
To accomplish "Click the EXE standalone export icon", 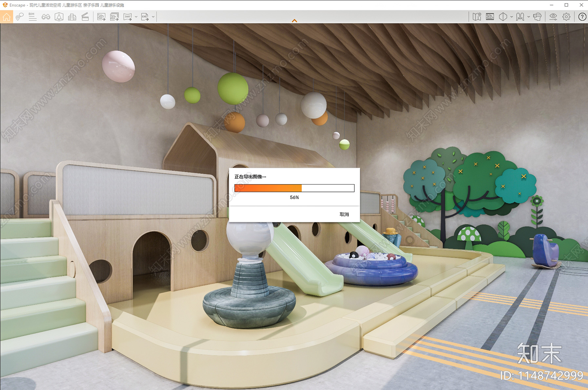I will pyautogui.click(x=145, y=17).
